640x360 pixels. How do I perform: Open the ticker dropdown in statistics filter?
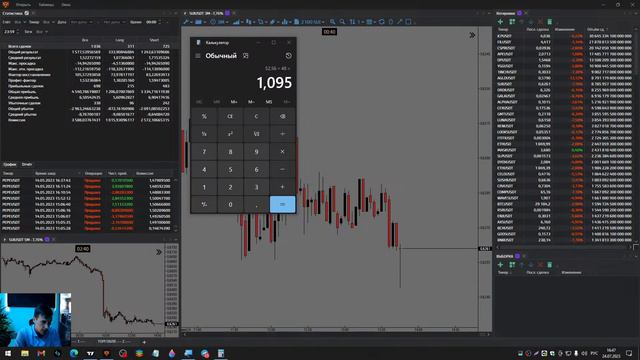(48, 22)
